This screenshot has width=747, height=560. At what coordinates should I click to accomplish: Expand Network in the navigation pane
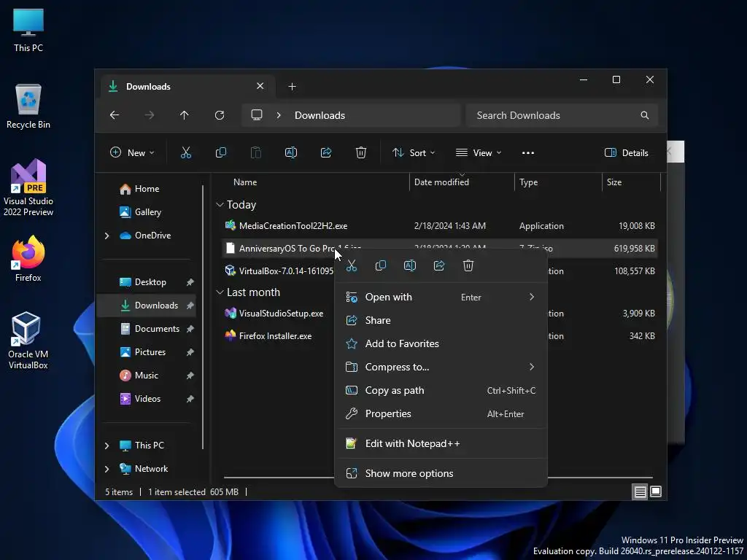tap(107, 469)
